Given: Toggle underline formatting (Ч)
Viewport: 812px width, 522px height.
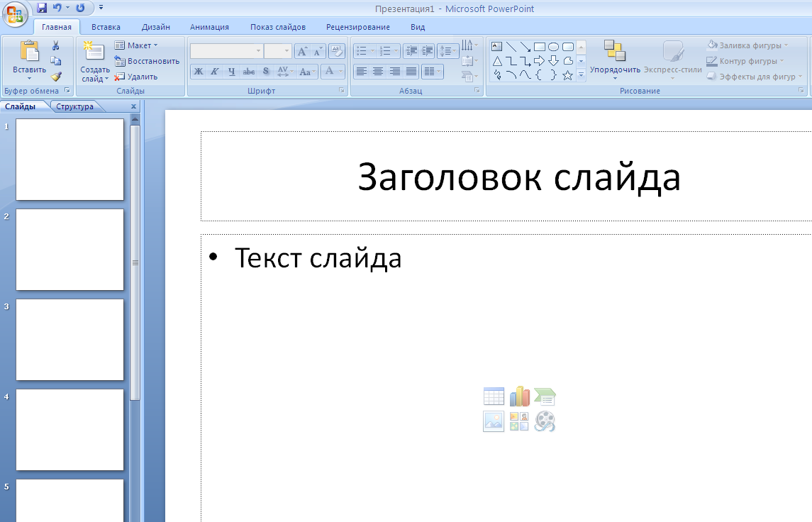Looking at the screenshot, I should [x=231, y=72].
